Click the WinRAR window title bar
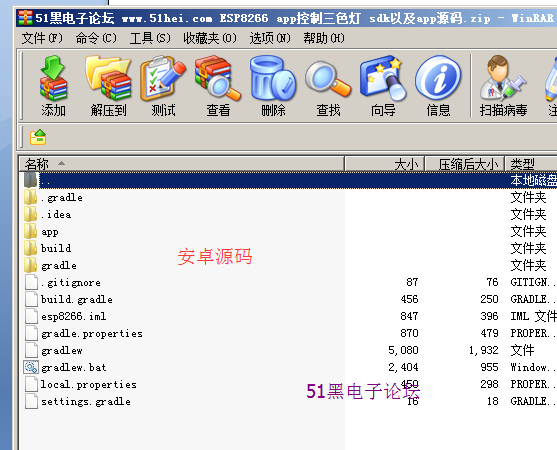Image resolution: width=557 pixels, height=450 pixels. click(x=286, y=18)
